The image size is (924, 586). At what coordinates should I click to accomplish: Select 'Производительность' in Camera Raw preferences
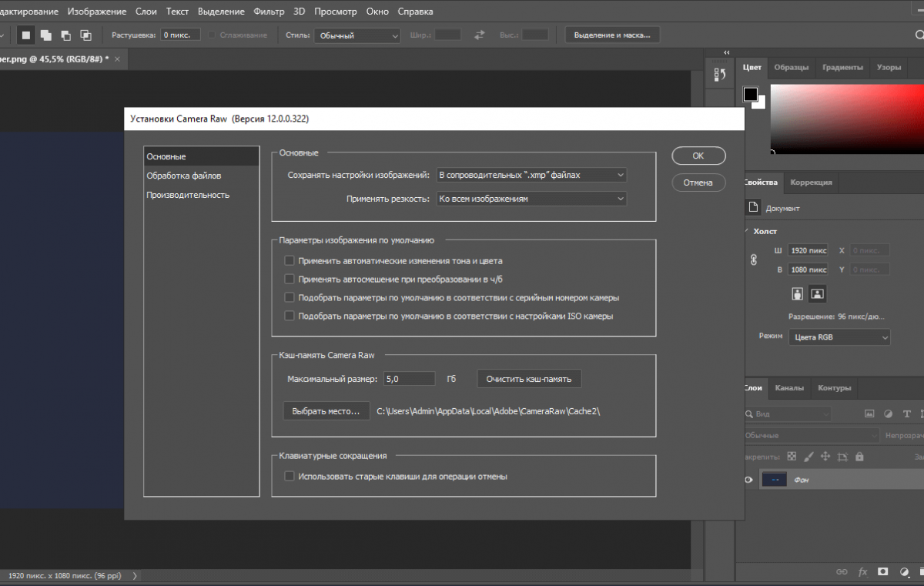(188, 195)
